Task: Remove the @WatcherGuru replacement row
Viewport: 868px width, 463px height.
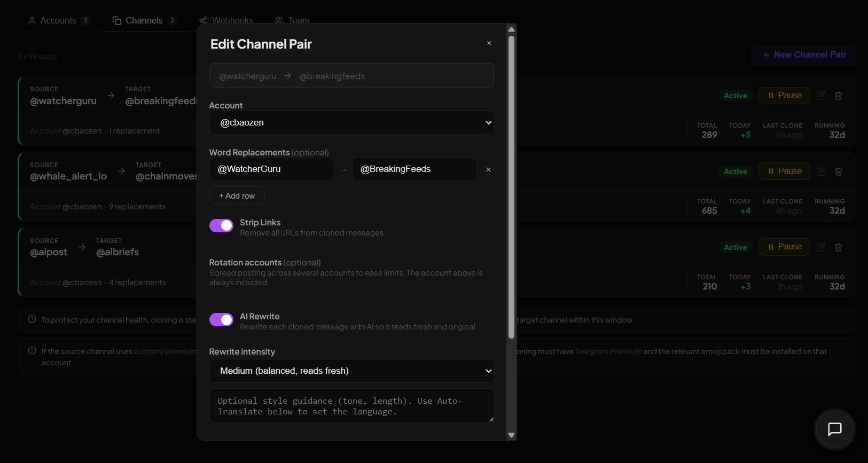Action: 488,169
